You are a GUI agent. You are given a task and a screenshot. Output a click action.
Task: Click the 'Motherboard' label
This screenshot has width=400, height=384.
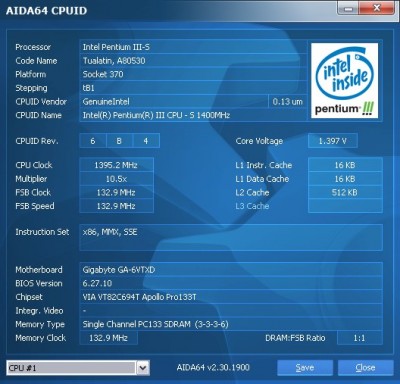pos(39,270)
